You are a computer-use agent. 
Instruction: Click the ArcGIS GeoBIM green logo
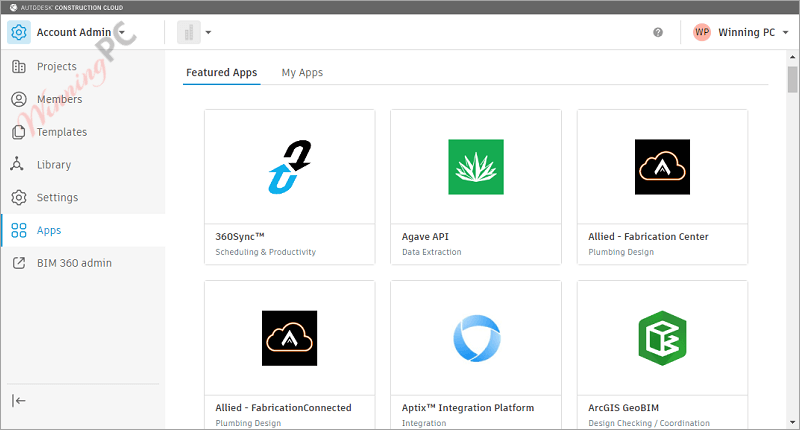pyautogui.click(x=662, y=338)
